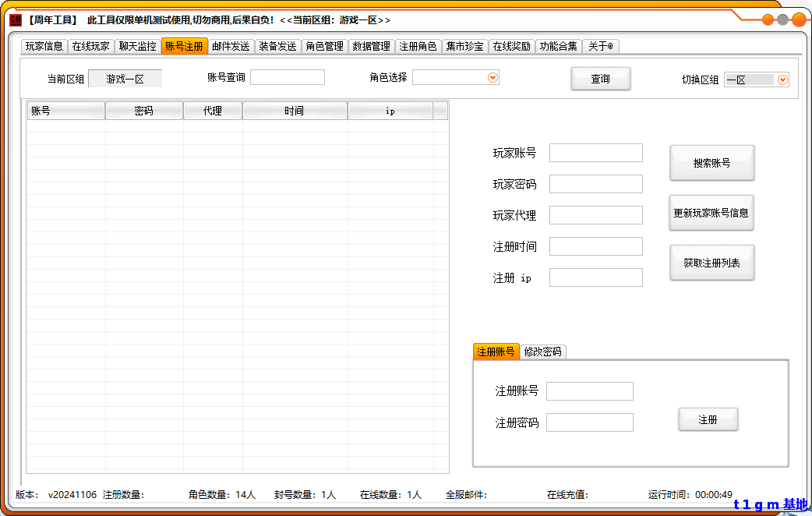Click the 搜索账号 button
Image resolution: width=812 pixels, height=516 pixels.
(x=711, y=164)
